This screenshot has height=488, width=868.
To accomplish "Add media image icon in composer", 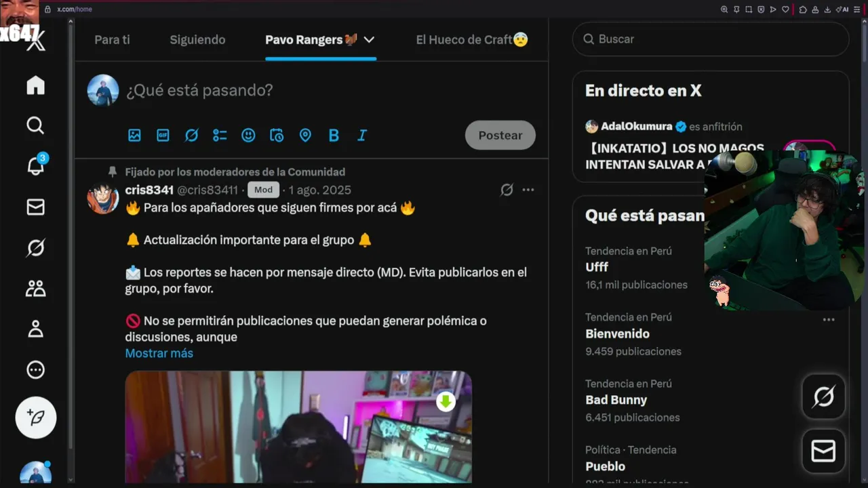I will pos(134,136).
